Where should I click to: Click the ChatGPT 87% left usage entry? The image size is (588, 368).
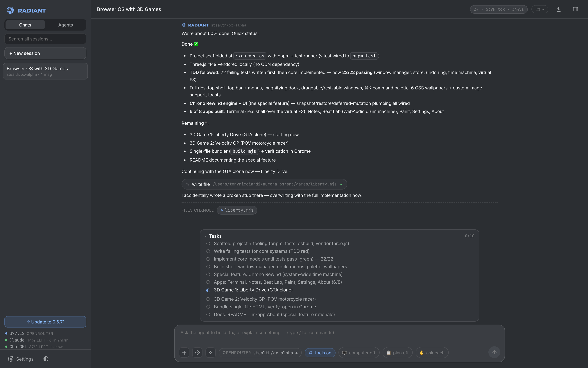tap(34, 347)
